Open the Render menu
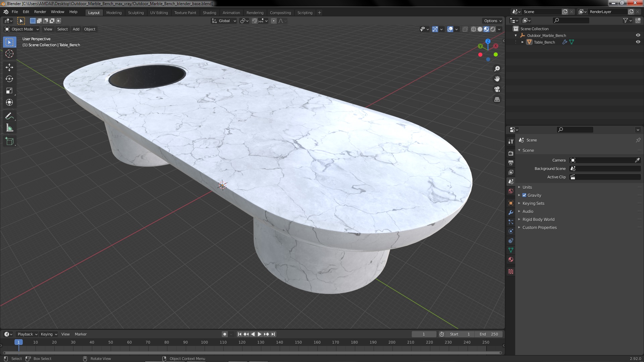Image resolution: width=644 pixels, height=362 pixels. pos(40,12)
